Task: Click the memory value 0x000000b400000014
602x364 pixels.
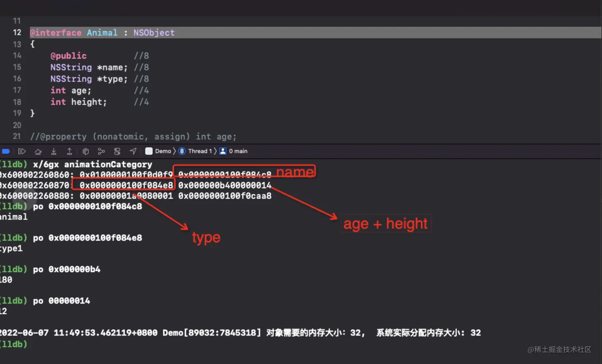Action: (x=225, y=185)
